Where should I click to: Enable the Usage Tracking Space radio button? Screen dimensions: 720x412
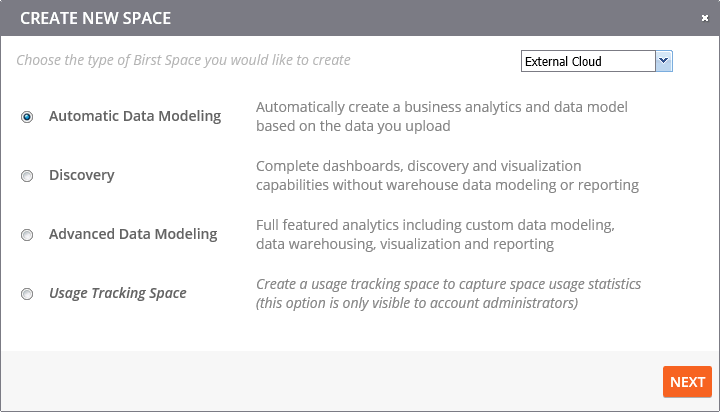[x=27, y=294]
